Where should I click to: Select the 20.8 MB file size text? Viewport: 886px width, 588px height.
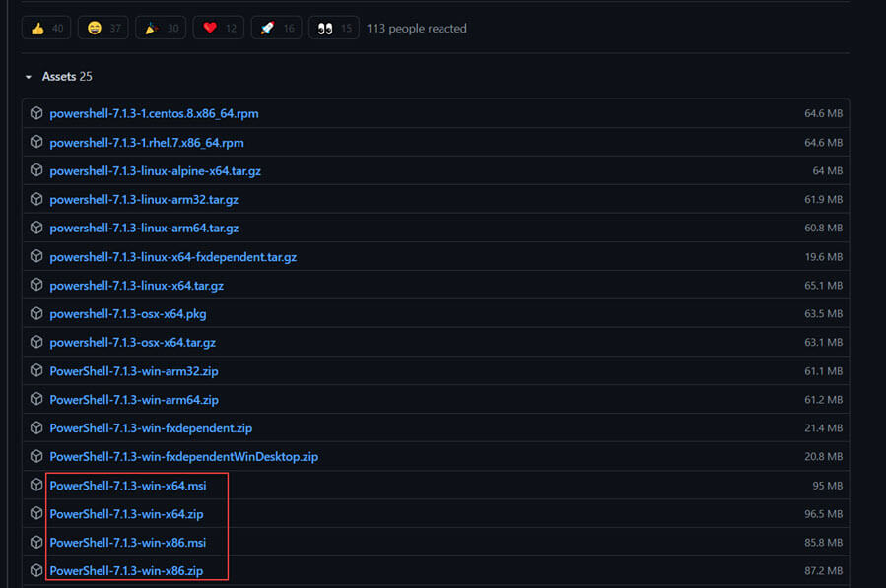(x=824, y=456)
